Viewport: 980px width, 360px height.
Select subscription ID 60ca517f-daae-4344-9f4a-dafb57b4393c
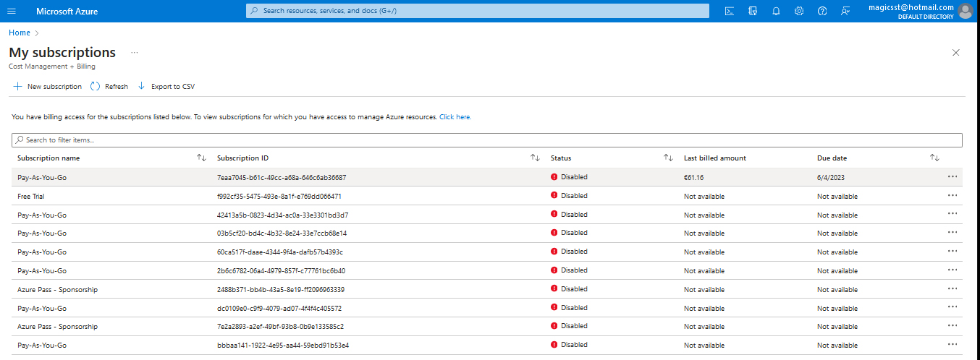tap(280, 252)
